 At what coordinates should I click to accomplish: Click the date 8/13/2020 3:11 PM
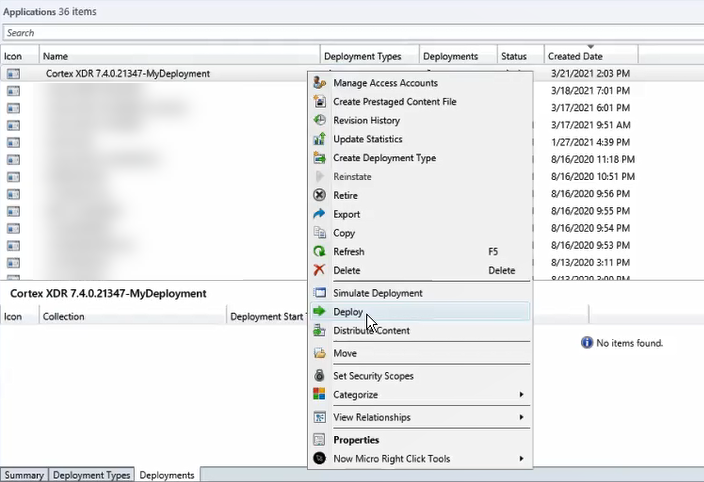(590, 263)
